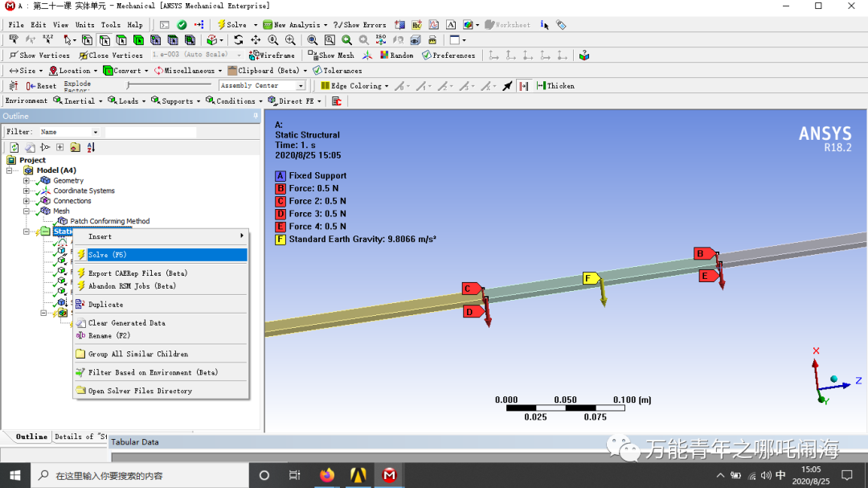Switch to the Outline tab

(31, 437)
